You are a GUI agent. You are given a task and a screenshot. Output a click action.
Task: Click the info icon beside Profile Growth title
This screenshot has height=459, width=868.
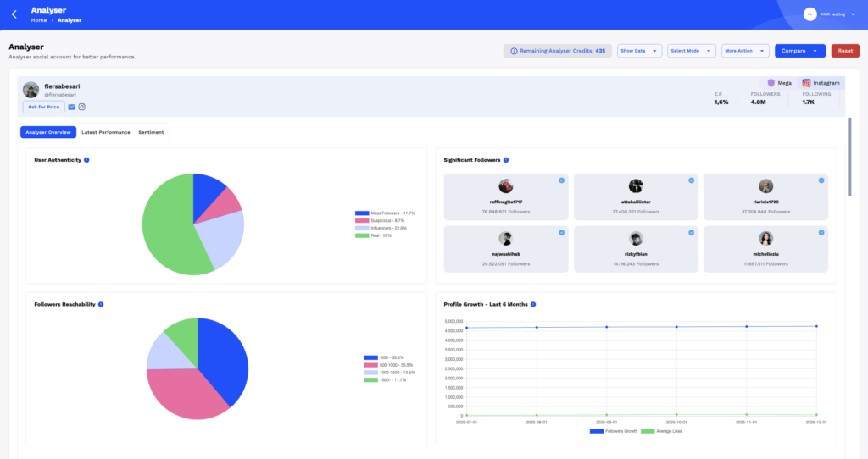click(534, 304)
